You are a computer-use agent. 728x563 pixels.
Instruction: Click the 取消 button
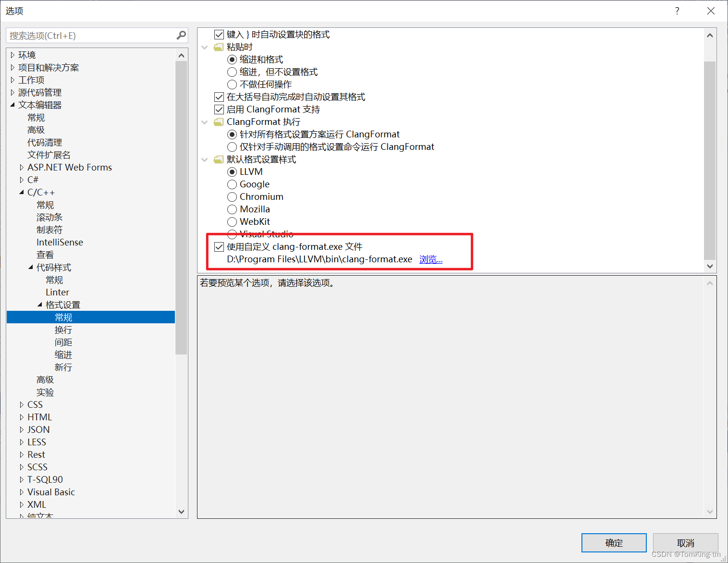click(685, 543)
